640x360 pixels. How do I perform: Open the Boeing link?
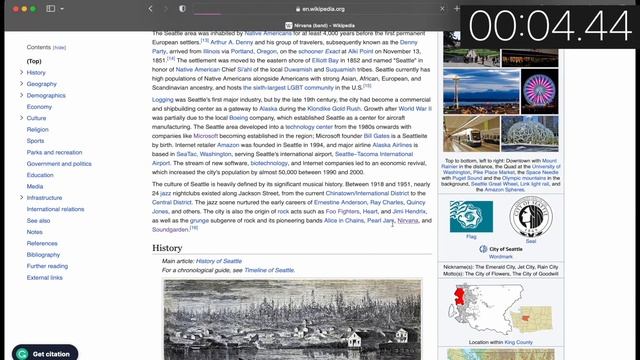coord(238,118)
